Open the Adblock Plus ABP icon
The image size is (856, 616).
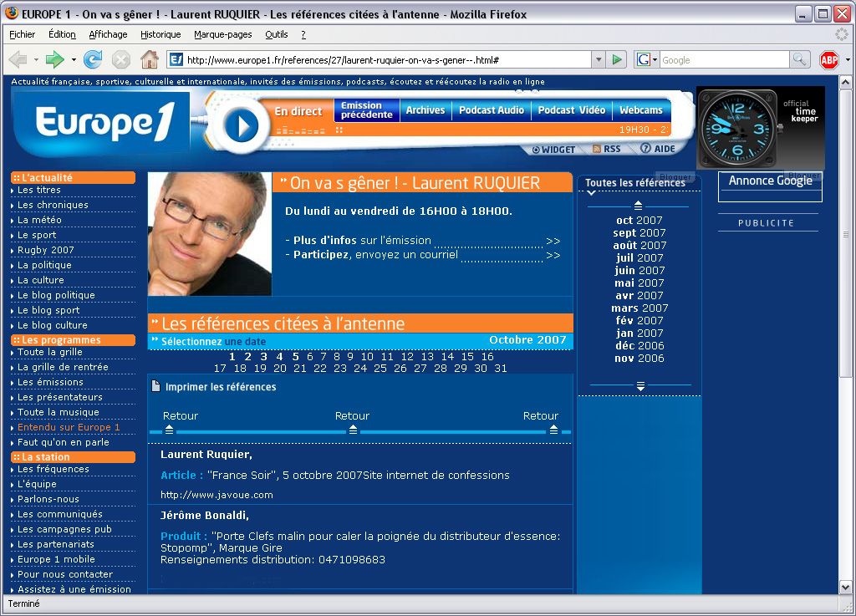[828, 59]
